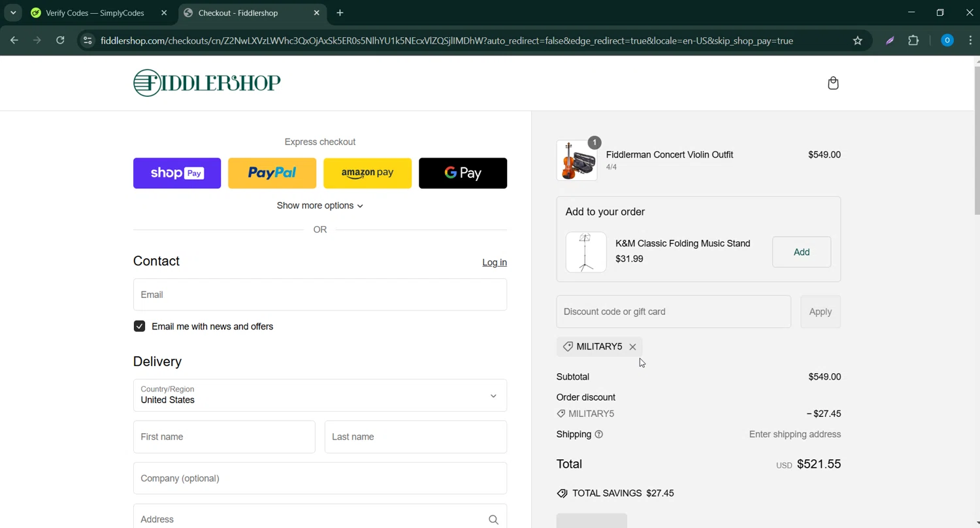Click the TOTAL SAVINGS $27.45 text
980x528 pixels.
tap(623, 493)
